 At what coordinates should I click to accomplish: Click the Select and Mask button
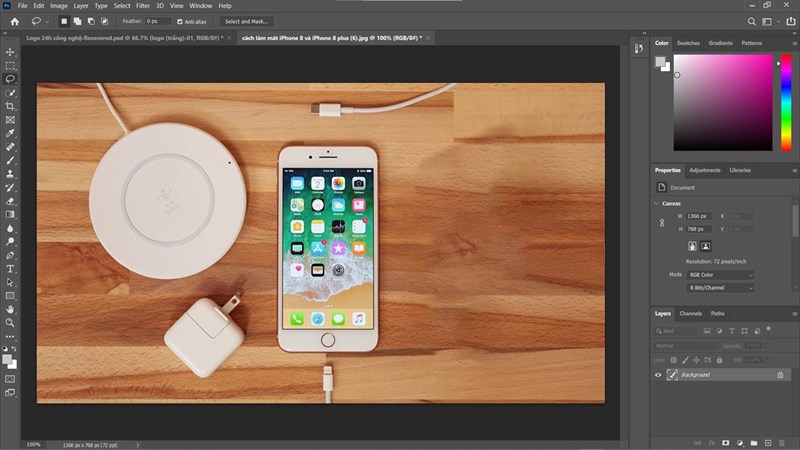point(246,21)
